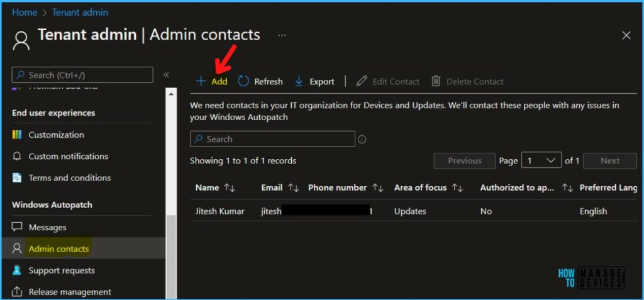Screen dimensions: 644x300
Task: Click the Updates area of focus cell
Action: [x=410, y=211]
